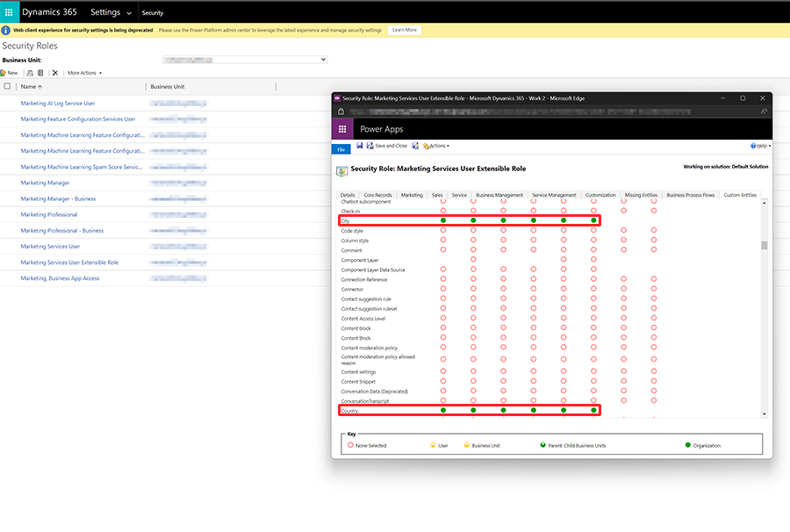Create a new security role via New icon

pos(11,72)
